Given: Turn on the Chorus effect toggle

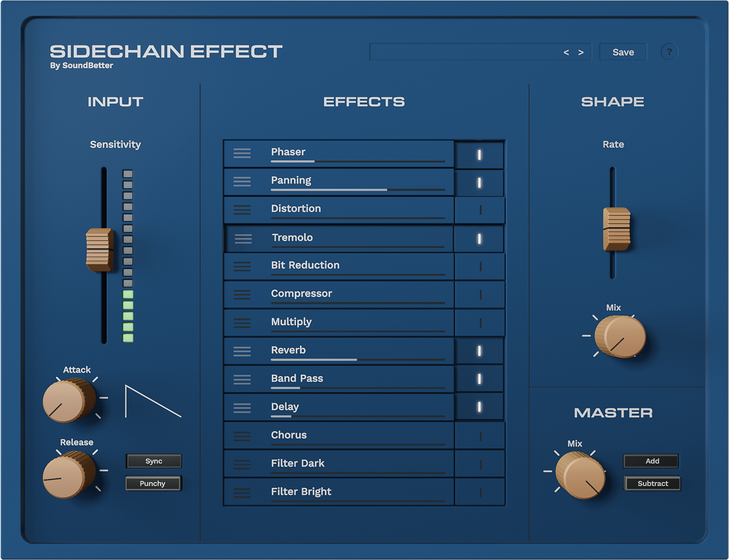Looking at the screenshot, I should tap(480, 436).
